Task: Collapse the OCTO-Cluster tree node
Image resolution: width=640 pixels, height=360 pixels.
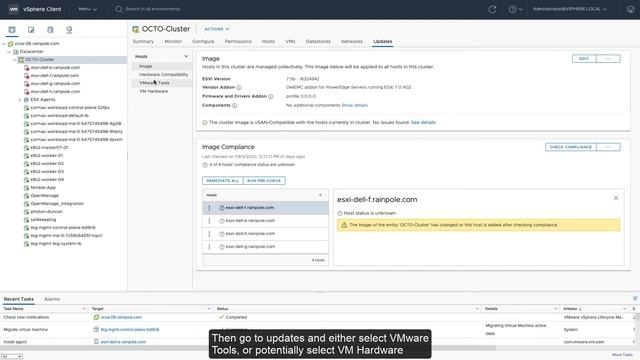Action: [x=15, y=60]
